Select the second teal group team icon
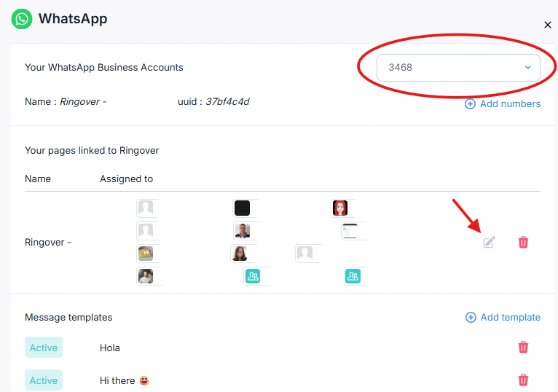Viewport: 558px width, 392px height. [353, 276]
